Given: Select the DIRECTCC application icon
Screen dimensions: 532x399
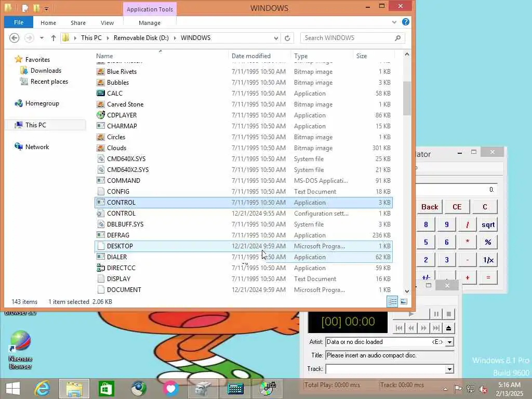Looking at the screenshot, I should point(100,268).
